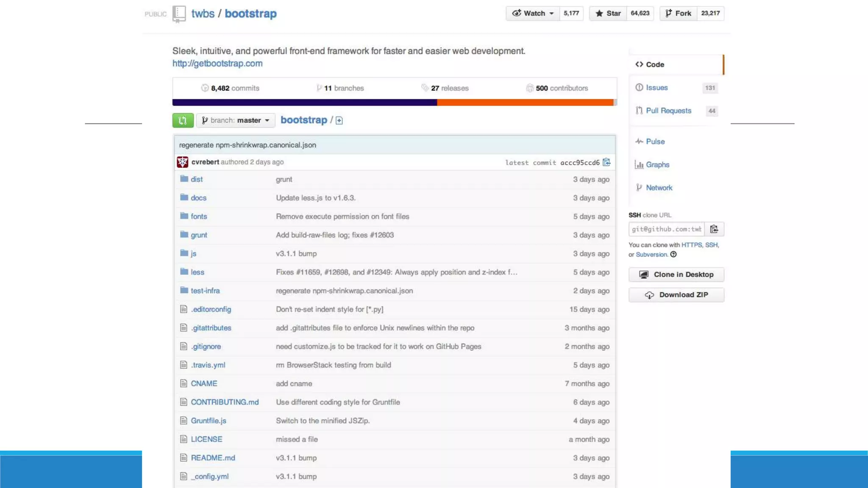Open cvrebert's avatar thumbnail

[183, 162]
